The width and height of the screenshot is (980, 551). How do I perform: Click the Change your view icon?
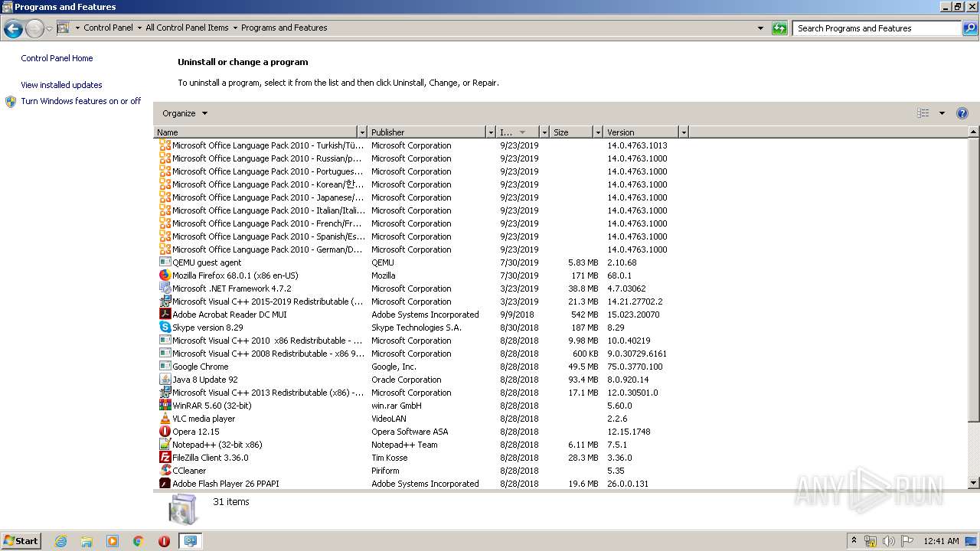coord(923,113)
